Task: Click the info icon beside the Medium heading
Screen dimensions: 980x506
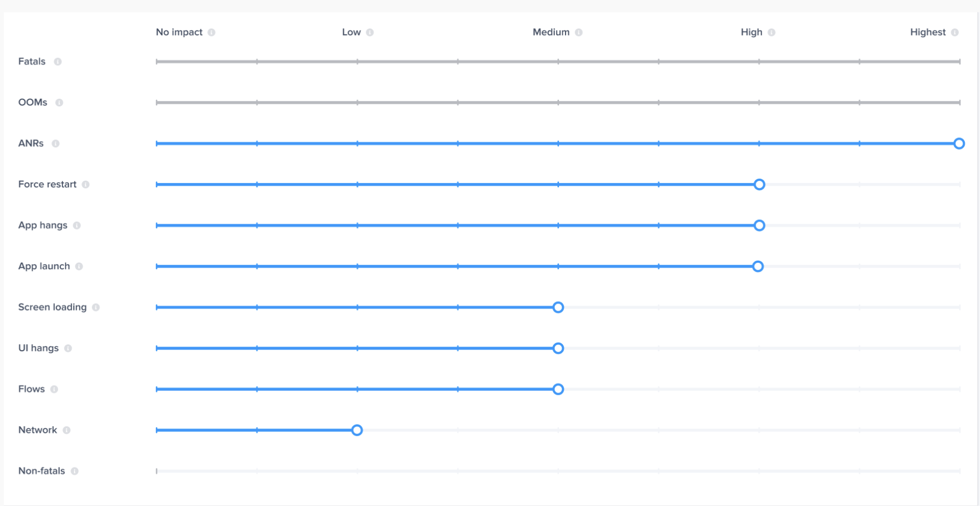Action: click(579, 33)
